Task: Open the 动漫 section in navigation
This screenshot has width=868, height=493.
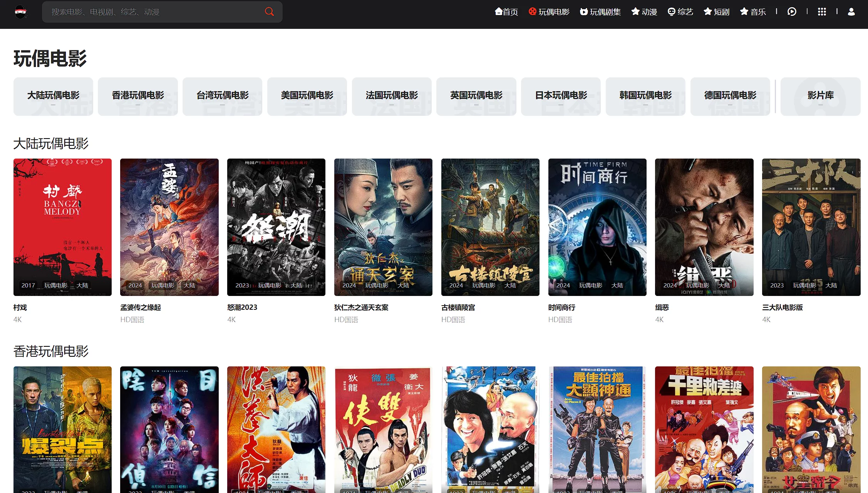Action: tap(644, 12)
